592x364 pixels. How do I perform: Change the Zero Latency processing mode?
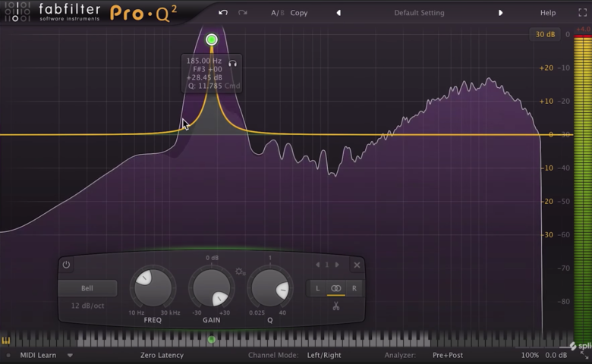162,355
